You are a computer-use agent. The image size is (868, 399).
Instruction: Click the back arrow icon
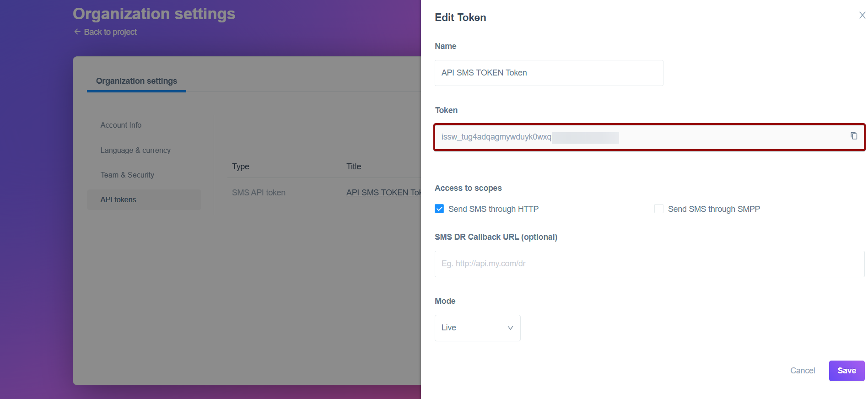point(77,32)
